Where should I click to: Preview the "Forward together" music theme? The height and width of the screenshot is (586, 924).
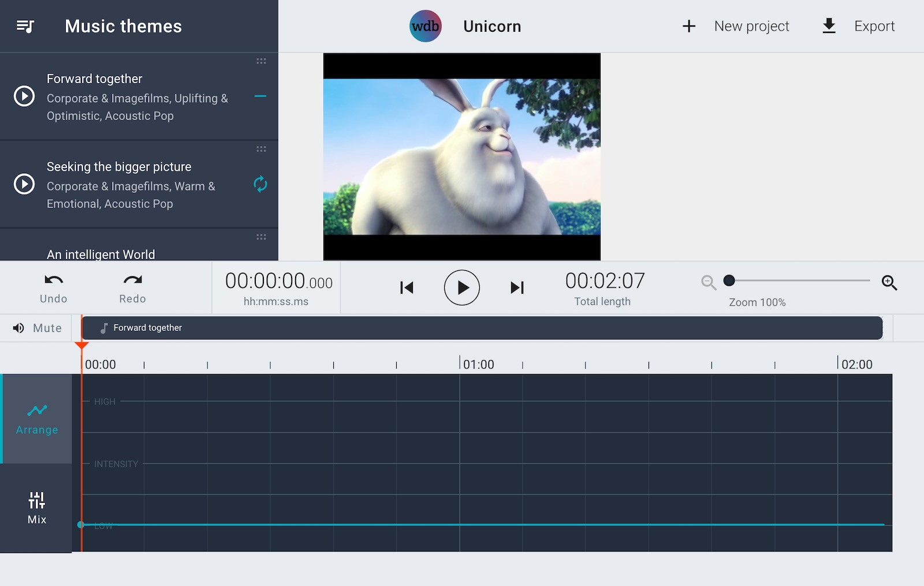coord(24,96)
